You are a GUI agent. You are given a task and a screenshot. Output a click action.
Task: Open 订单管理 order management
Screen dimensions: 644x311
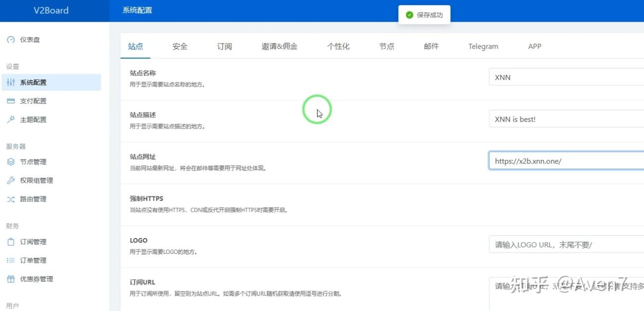(33, 260)
